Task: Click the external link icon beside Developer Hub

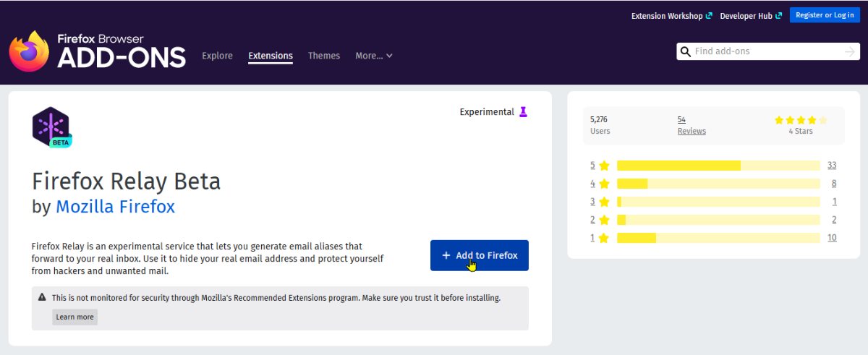Action: (x=779, y=16)
